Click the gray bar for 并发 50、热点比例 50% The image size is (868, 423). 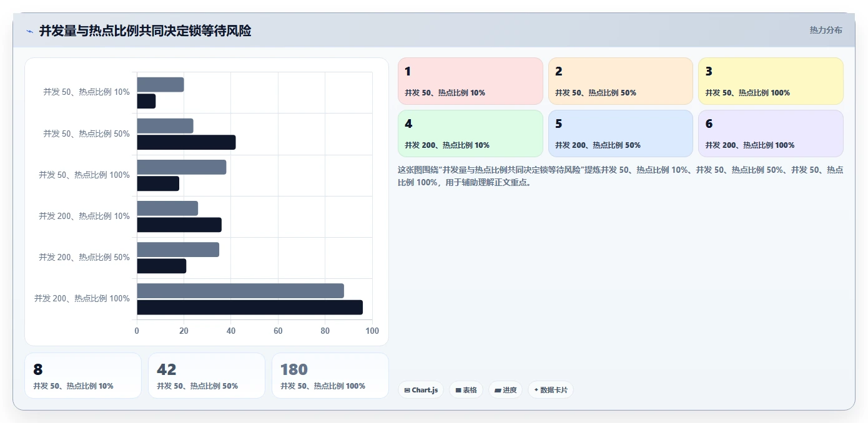[x=165, y=126]
